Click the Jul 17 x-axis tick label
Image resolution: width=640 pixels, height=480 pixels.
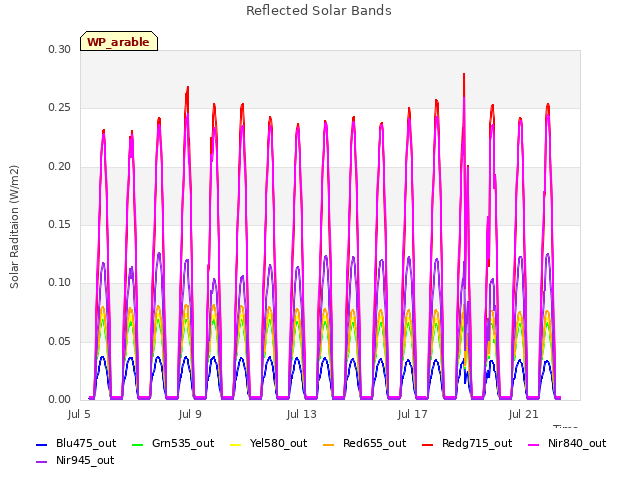point(412,415)
